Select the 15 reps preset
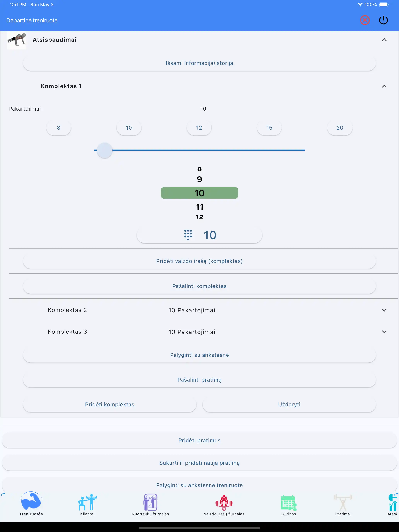 (x=269, y=128)
